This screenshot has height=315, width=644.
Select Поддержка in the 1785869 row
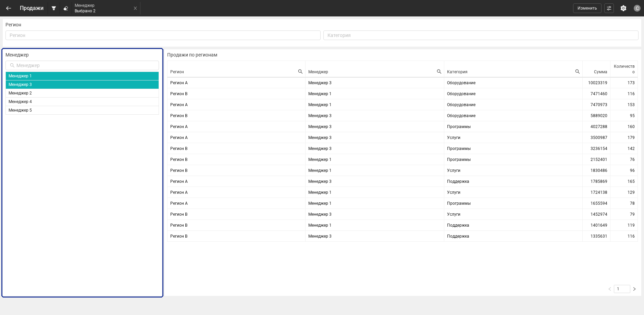click(x=458, y=181)
